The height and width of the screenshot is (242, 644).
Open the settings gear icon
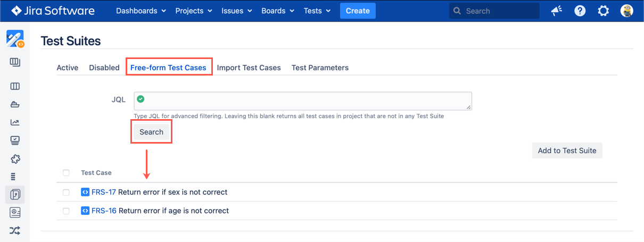pyautogui.click(x=603, y=11)
